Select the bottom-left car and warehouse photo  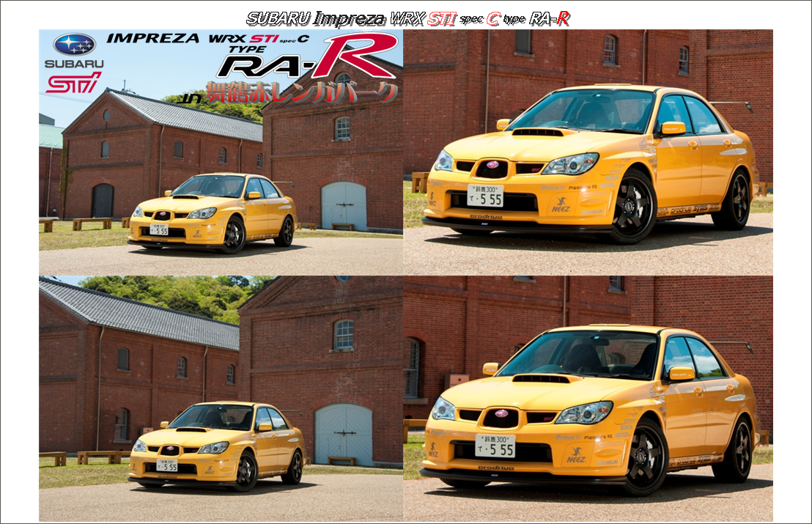(221, 399)
